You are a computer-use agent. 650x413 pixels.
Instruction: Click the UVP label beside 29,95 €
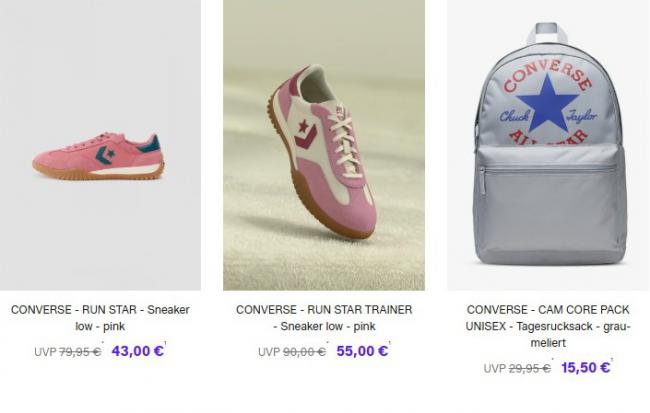[x=495, y=368]
